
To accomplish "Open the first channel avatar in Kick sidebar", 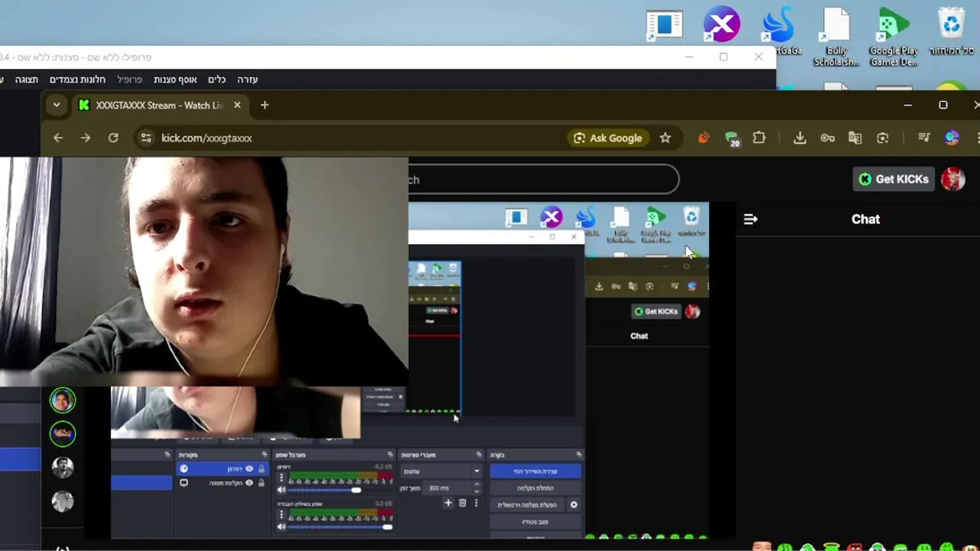I will [63, 399].
